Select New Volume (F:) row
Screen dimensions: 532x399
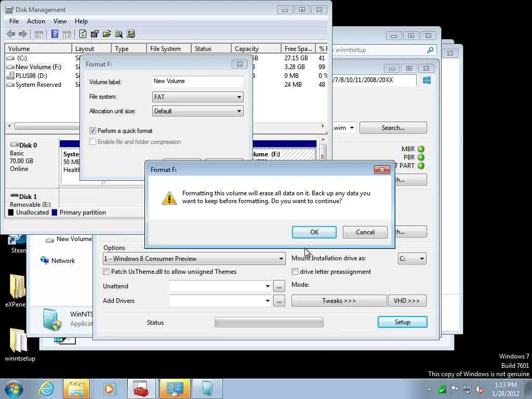(38, 67)
